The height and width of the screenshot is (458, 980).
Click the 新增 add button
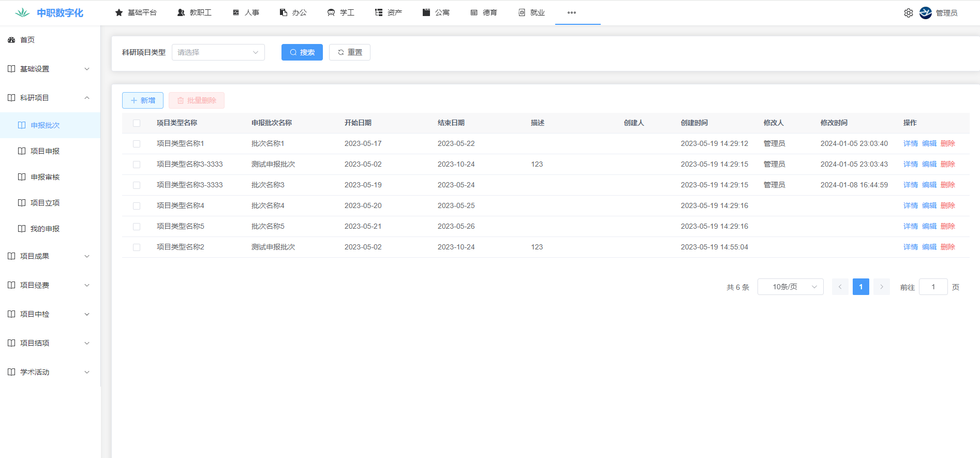143,100
